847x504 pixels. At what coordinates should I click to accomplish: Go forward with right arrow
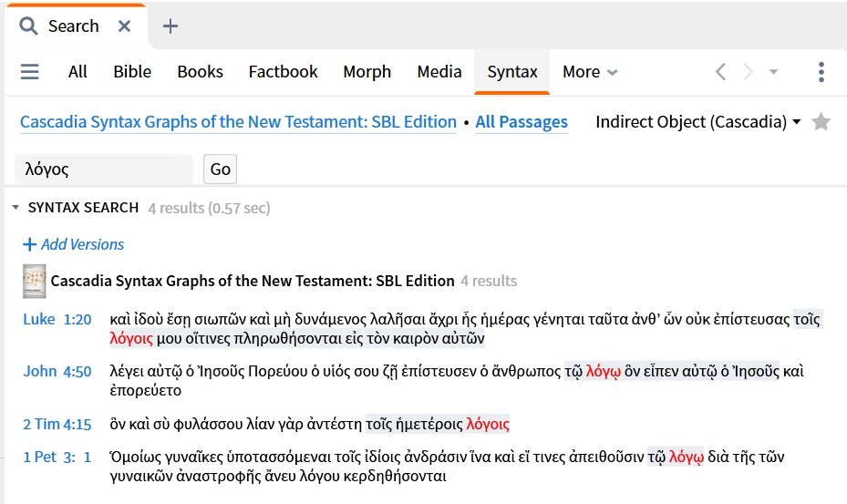749,72
